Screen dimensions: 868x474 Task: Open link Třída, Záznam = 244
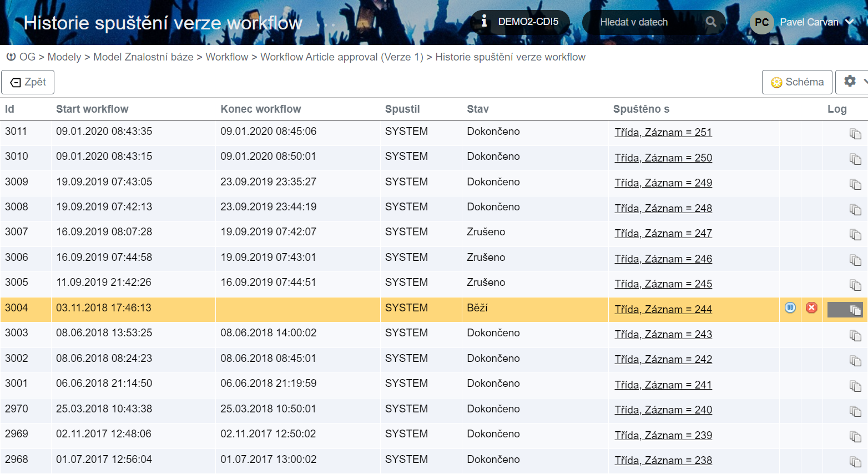663,309
